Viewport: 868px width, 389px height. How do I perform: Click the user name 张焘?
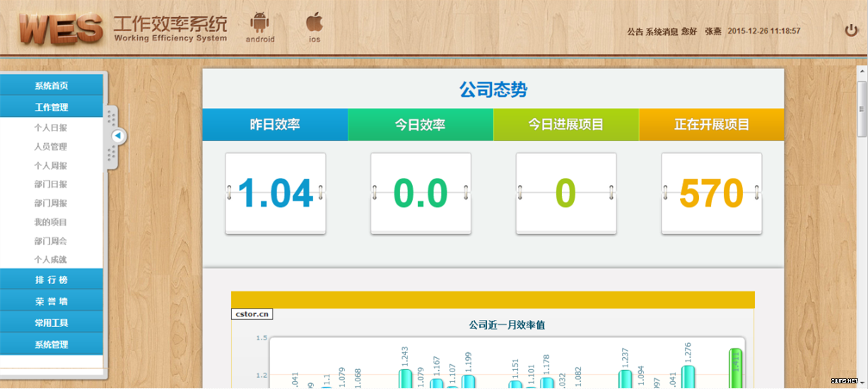coord(712,31)
